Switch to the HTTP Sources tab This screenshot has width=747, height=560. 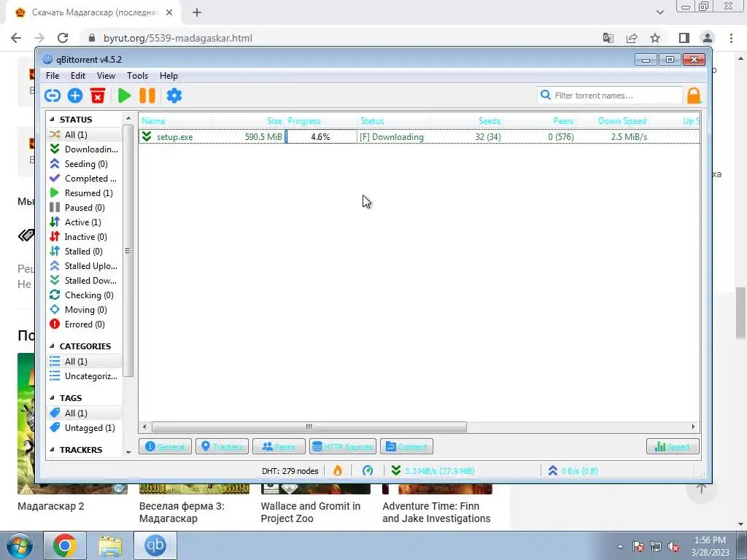pyautogui.click(x=343, y=447)
